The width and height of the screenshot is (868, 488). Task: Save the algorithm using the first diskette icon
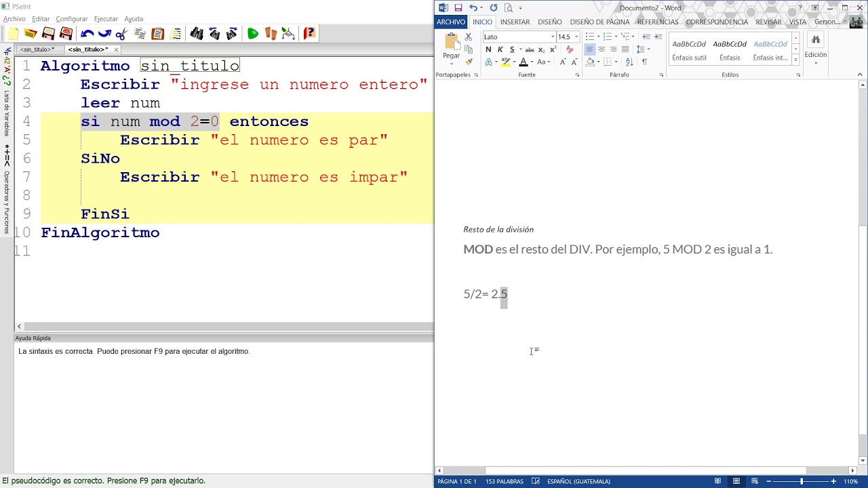click(x=48, y=33)
